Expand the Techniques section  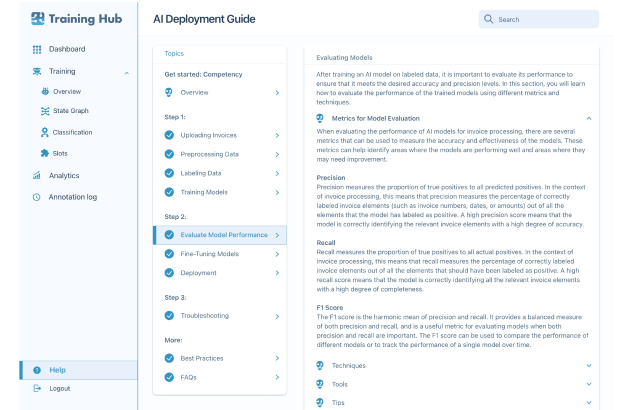pyautogui.click(x=589, y=366)
